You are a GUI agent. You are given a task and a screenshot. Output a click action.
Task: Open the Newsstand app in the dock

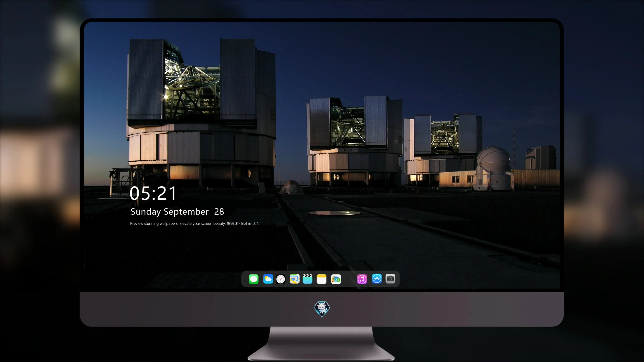click(x=336, y=279)
